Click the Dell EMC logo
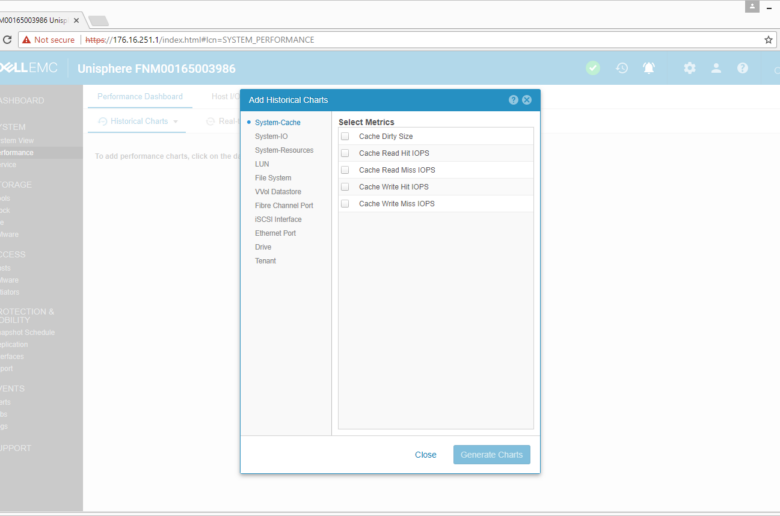 click(x=29, y=68)
